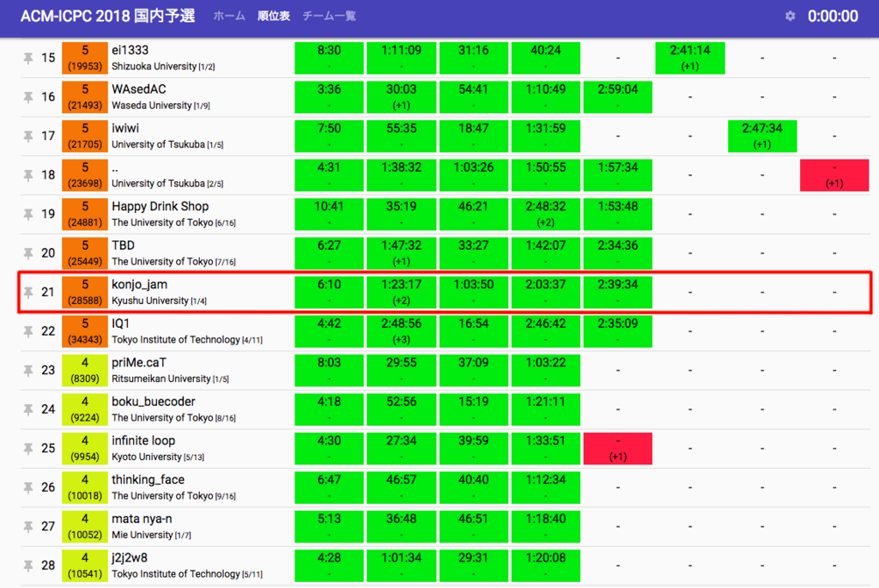
Task: Click priMe.caT score box 8309
Action: (85, 371)
